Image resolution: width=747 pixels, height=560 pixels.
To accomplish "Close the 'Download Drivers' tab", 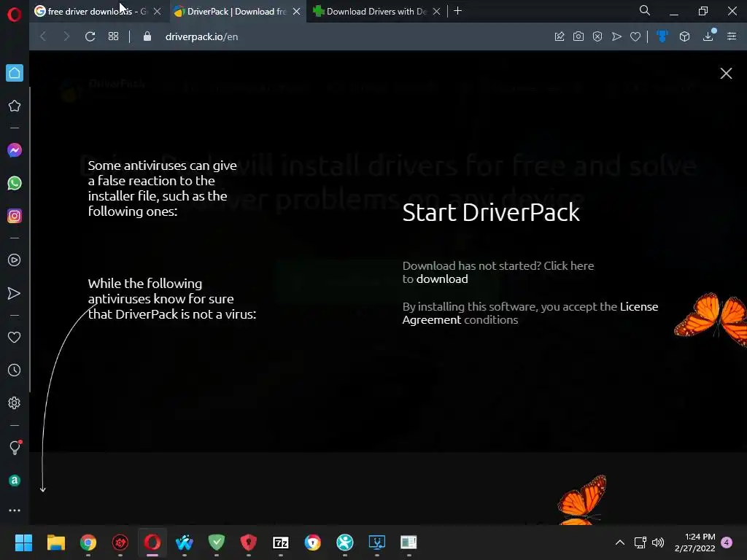I will pyautogui.click(x=436, y=12).
